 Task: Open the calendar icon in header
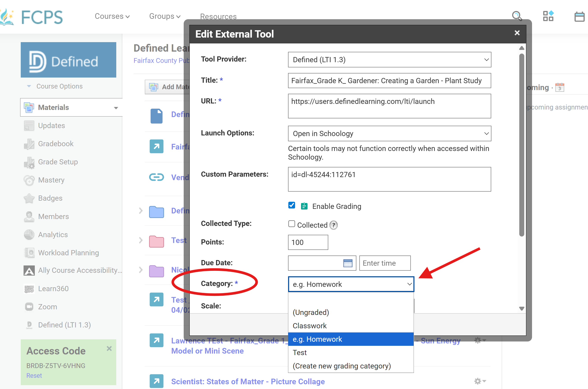pyautogui.click(x=580, y=17)
